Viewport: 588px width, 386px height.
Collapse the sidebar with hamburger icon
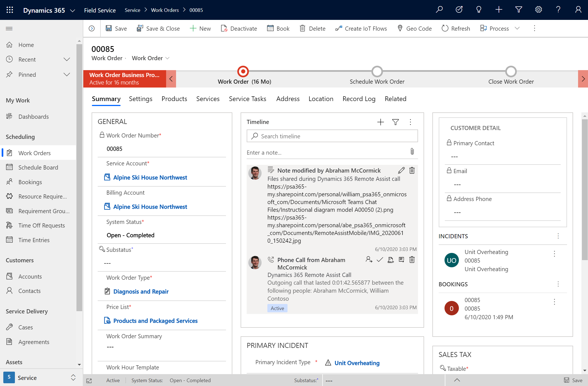click(x=9, y=28)
